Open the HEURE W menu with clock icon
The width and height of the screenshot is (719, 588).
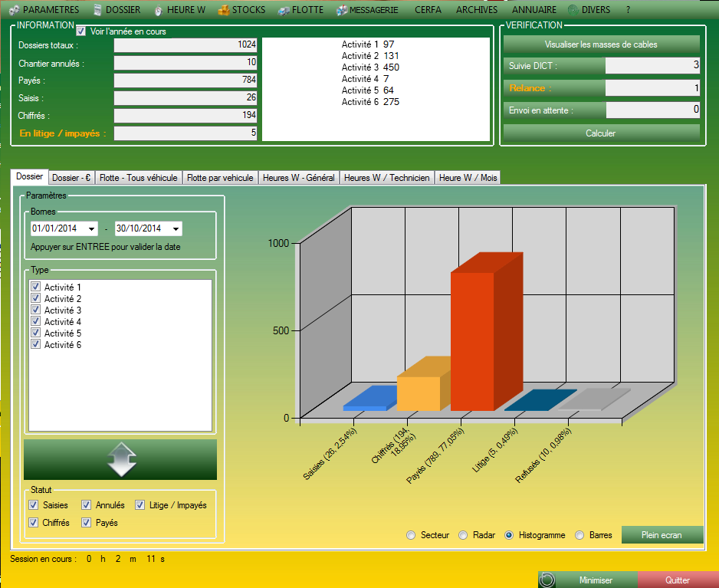coord(179,10)
